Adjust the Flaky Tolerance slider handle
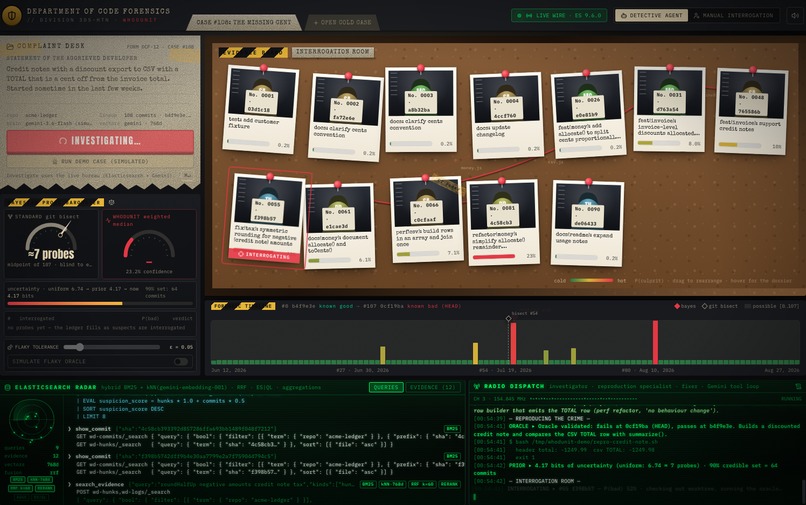 80,347
